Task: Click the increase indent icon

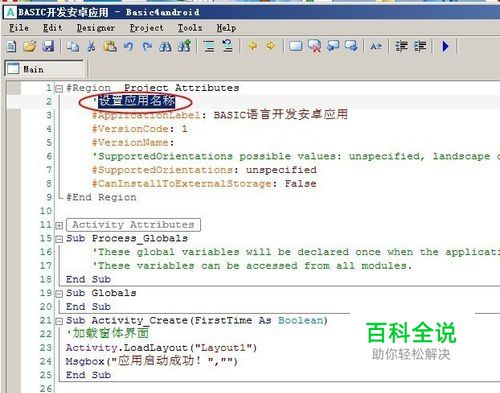Action: pos(420,46)
